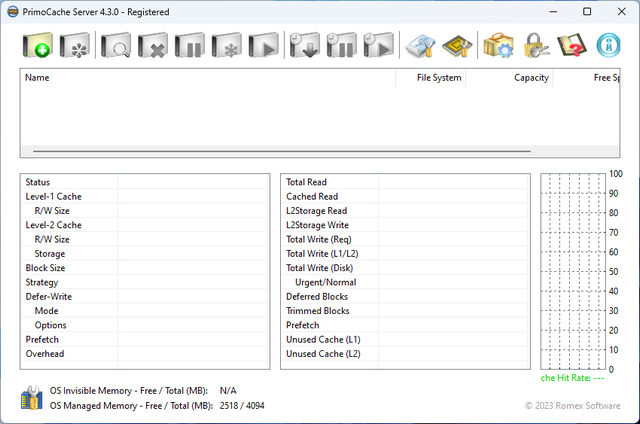Click the Resume Cache play icon
Viewport: 640px width, 424px height.
(263, 45)
